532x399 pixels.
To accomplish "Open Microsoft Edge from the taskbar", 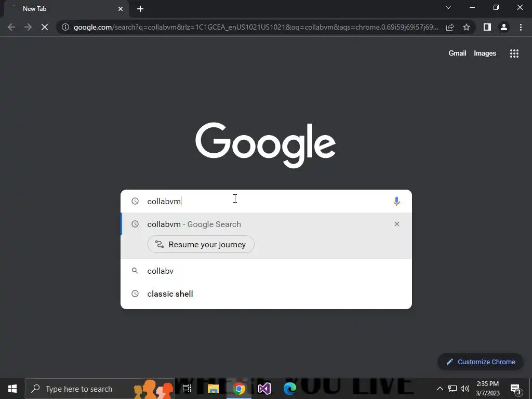I will (x=290, y=389).
